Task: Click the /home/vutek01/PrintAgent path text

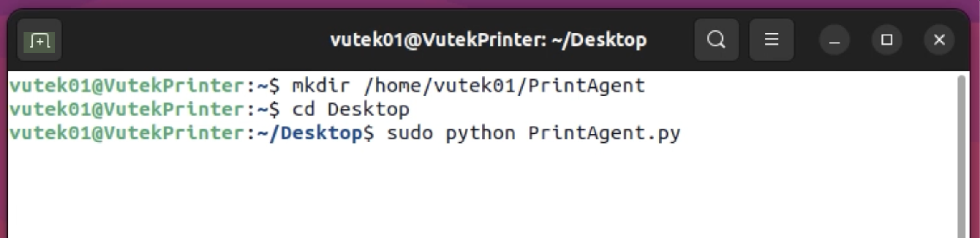Action: (x=505, y=86)
